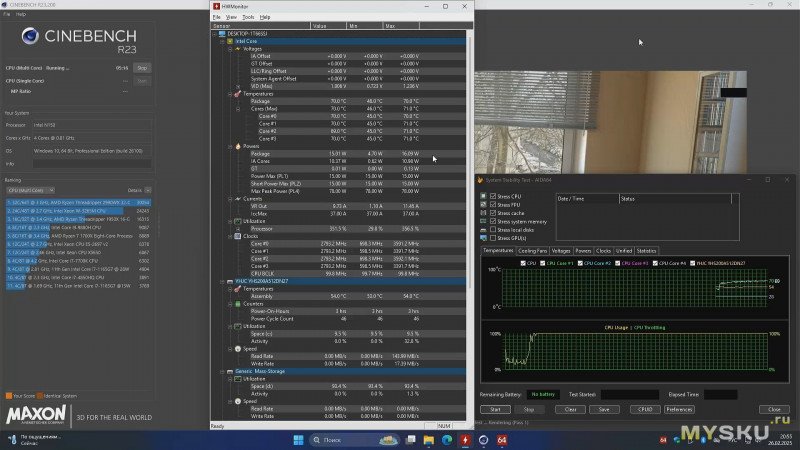800x450 pixels.
Task: Stop the Cinebench CPU Multi Core test
Action: pos(142,68)
